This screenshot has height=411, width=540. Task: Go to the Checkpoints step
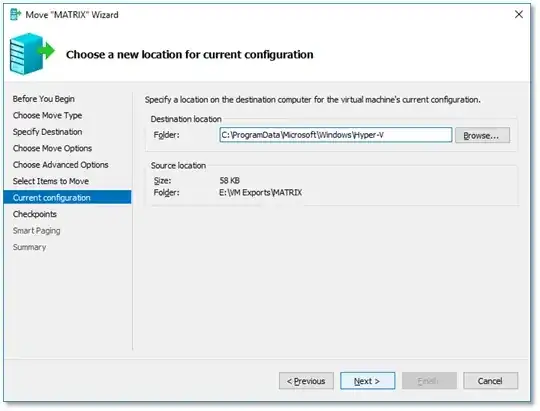[35, 214]
